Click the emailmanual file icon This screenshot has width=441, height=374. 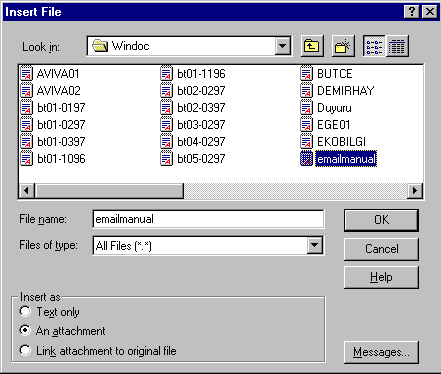tap(307, 159)
